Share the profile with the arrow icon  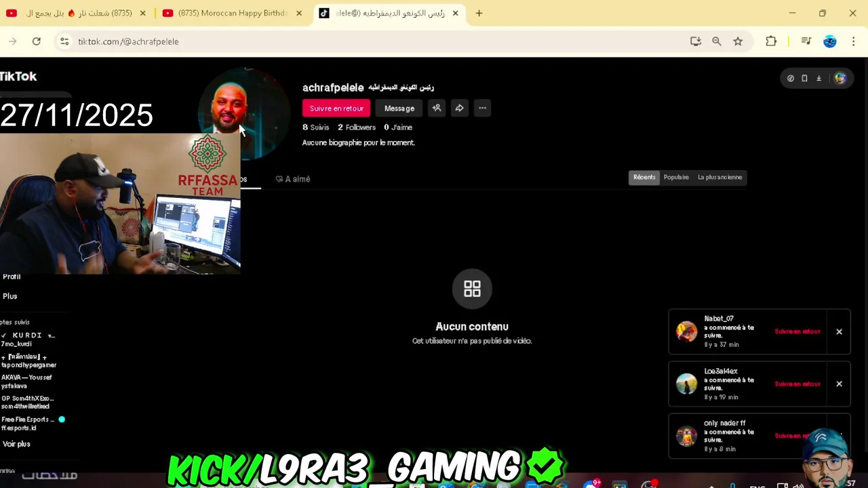pos(459,108)
